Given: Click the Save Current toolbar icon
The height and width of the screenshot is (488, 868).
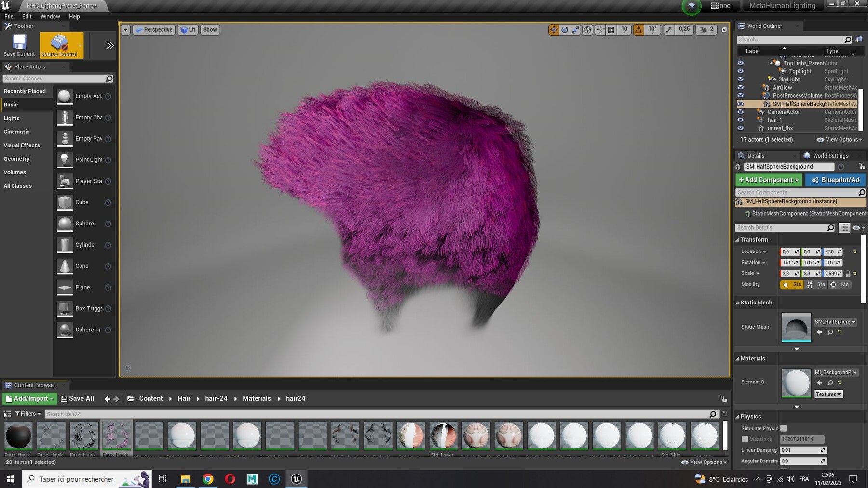Looking at the screenshot, I should [x=19, y=45].
